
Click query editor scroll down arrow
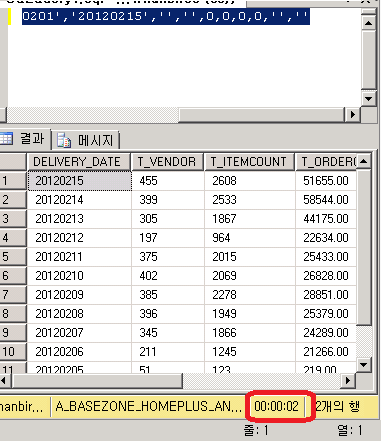(369, 98)
